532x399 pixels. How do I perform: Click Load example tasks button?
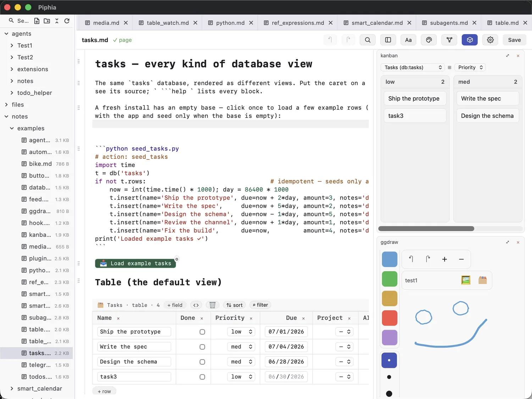(135, 263)
